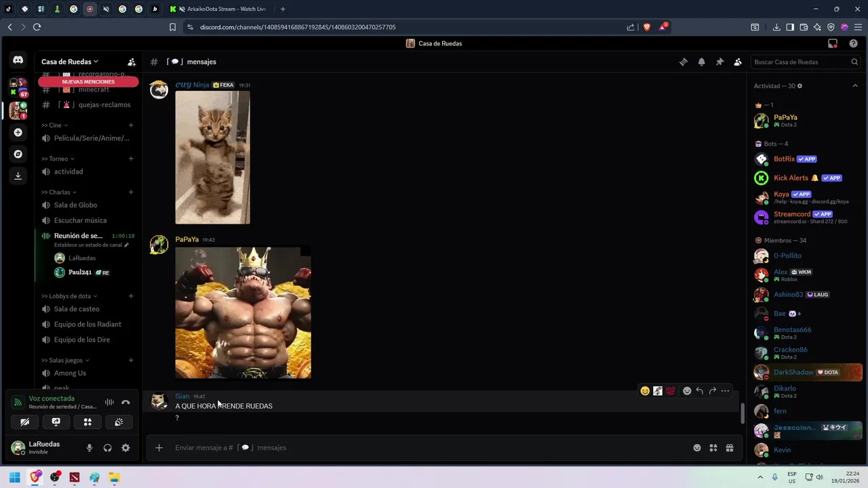Collapse the Charlas category
The width and height of the screenshot is (868, 488).
pyautogui.click(x=59, y=192)
